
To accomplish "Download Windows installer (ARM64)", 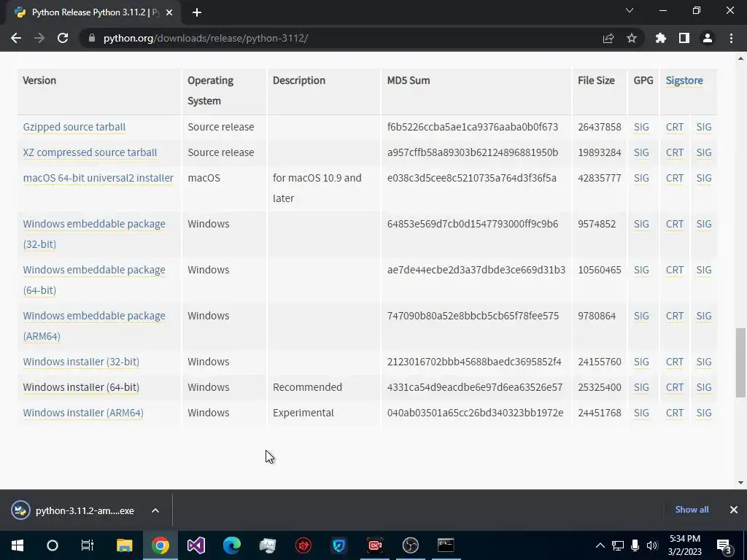I will pyautogui.click(x=83, y=413).
